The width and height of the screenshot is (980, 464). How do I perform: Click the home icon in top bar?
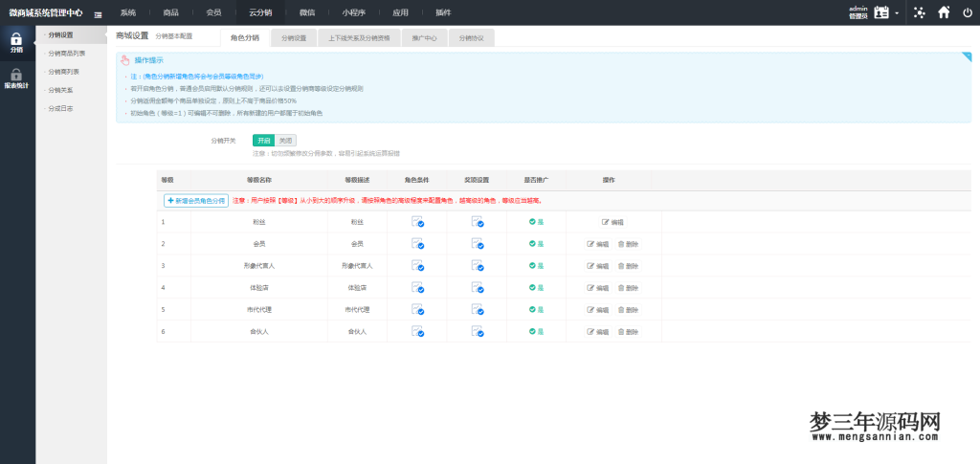point(944,12)
